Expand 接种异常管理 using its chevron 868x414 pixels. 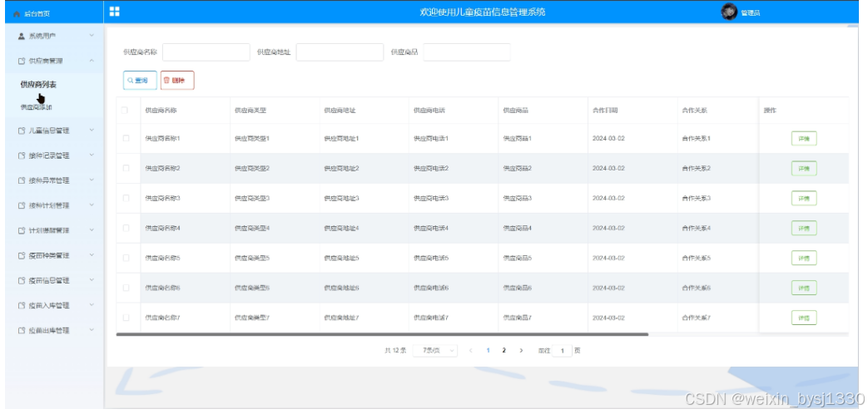point(92,180)
